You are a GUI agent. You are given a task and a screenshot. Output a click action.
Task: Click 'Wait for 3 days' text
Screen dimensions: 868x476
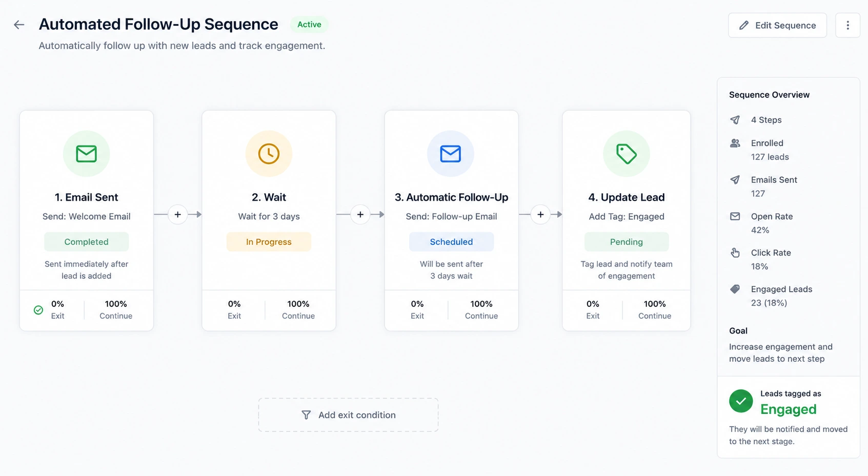[x=269, y=216]
